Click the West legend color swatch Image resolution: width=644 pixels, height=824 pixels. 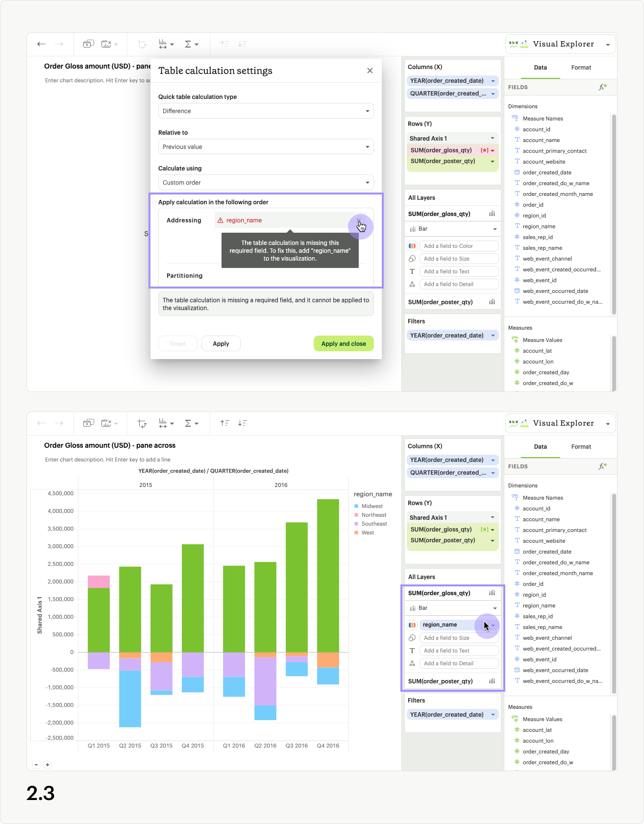point(356,533)
